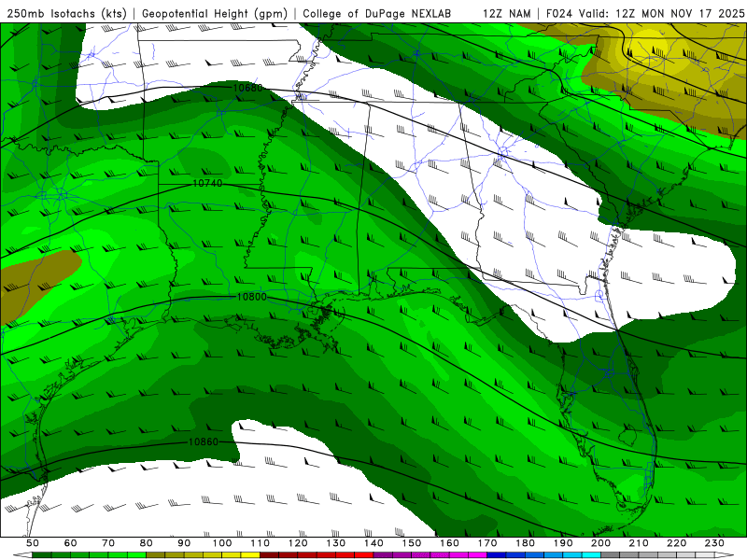This screenshot has height=560, width=747.
Task: Click the darkest green swatch starting at 50
Action: click(x=42, y=555)
